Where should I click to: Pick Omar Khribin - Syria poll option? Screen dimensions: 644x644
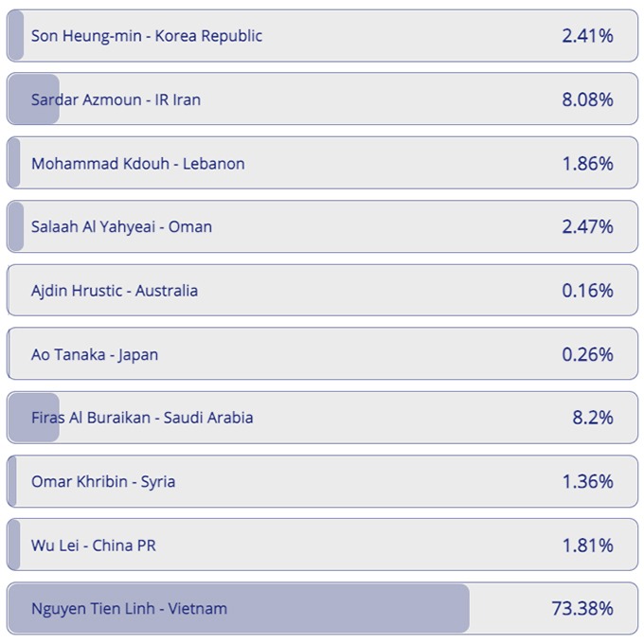coord(103,481)
